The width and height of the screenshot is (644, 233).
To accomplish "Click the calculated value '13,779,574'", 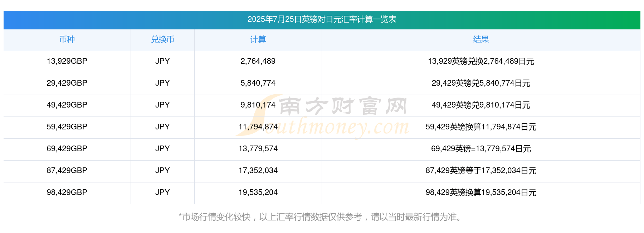I will click(258, 149).
